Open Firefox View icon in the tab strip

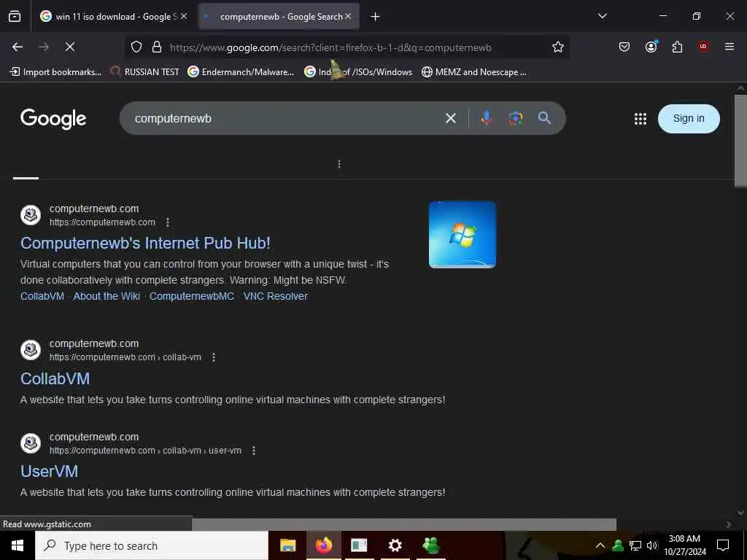click(x=15, y=16)
